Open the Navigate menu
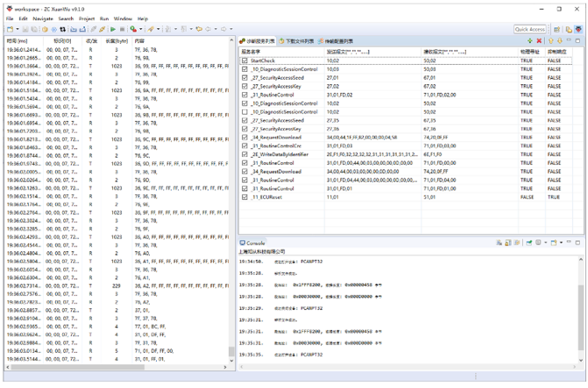The width and height of the screenshot is (588, 388). (43, 18)
